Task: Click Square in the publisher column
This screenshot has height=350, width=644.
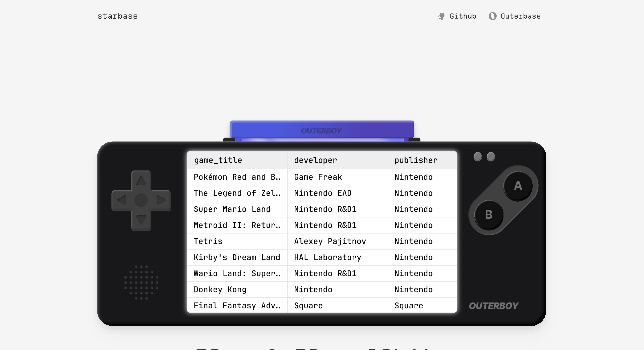Action: (422, 305)
